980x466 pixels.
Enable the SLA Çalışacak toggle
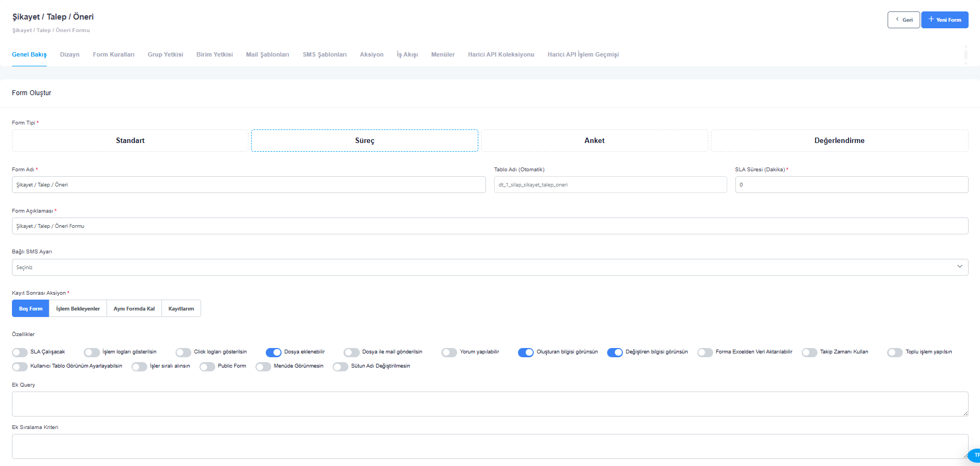click(20, 352)
